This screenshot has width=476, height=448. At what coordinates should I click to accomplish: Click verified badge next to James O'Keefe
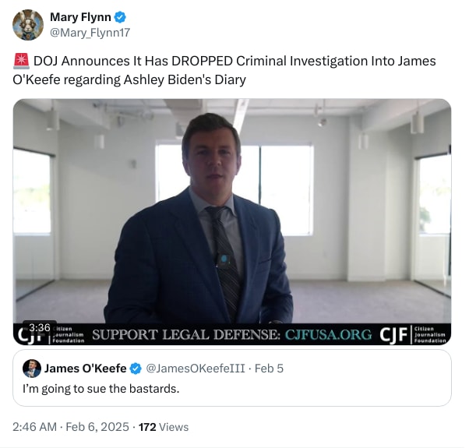click(x=134, y=368)
